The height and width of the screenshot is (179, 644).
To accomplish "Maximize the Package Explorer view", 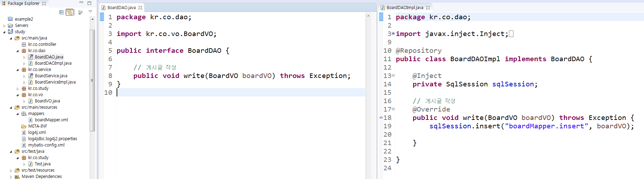I will click(89, 3).
